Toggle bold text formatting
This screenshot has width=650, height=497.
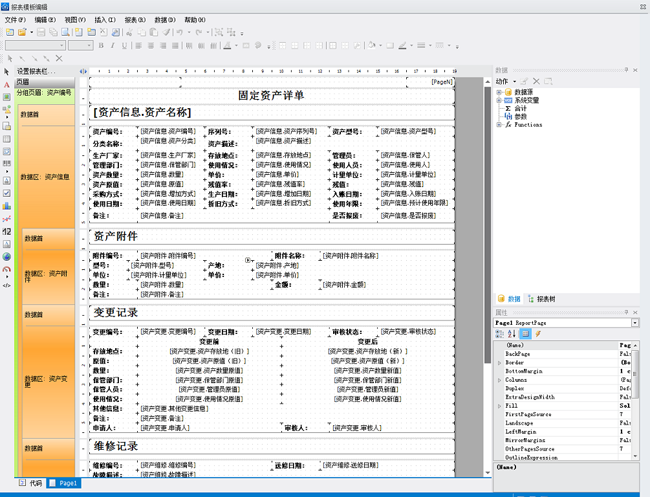pyautogui.click(x=101, y=46)
